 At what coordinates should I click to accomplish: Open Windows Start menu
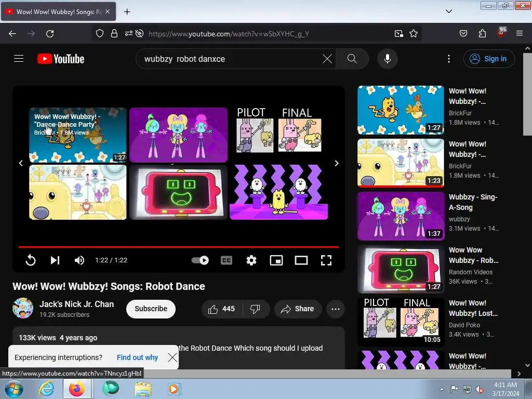pos(14,389)
